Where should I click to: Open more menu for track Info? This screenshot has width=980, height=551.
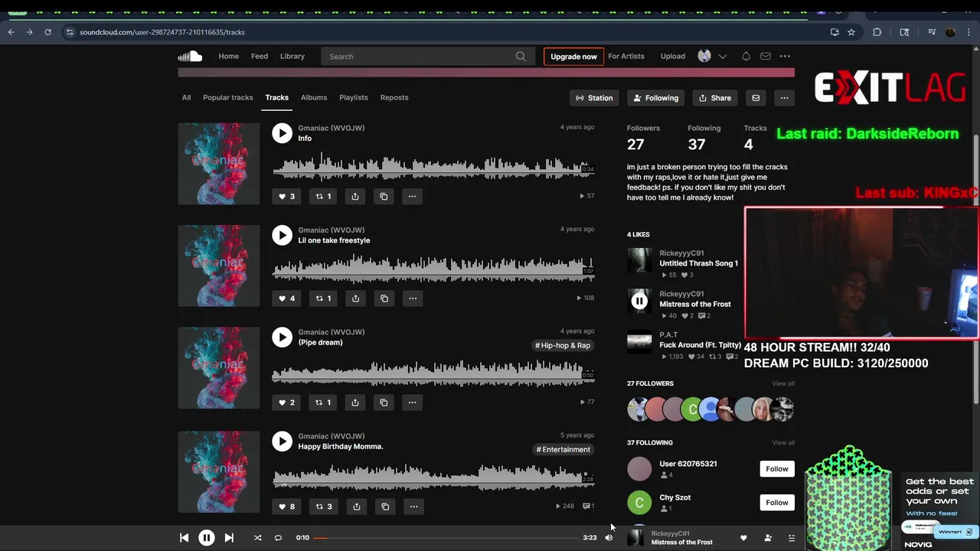pos(412,197)
